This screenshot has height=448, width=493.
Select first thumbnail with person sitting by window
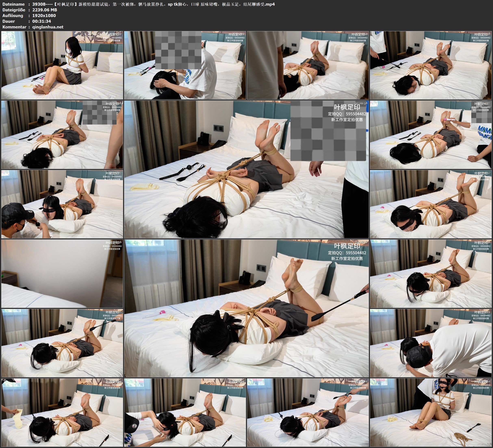click(62, 65)
